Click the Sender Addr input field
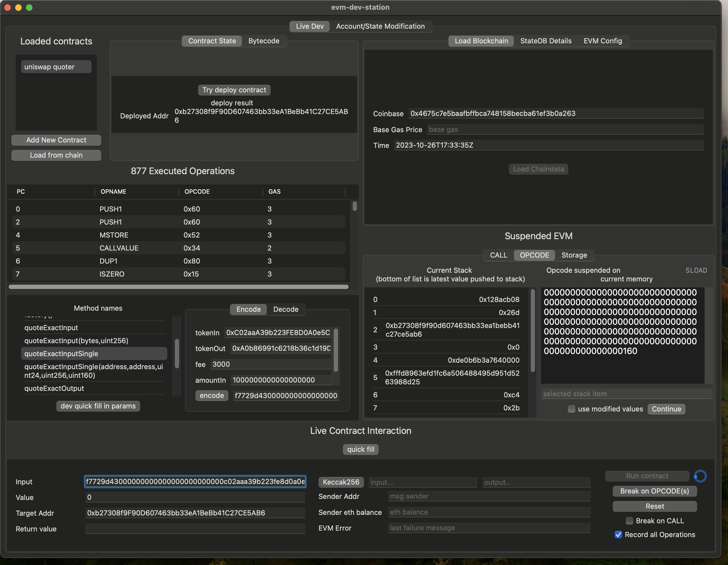 489,496
